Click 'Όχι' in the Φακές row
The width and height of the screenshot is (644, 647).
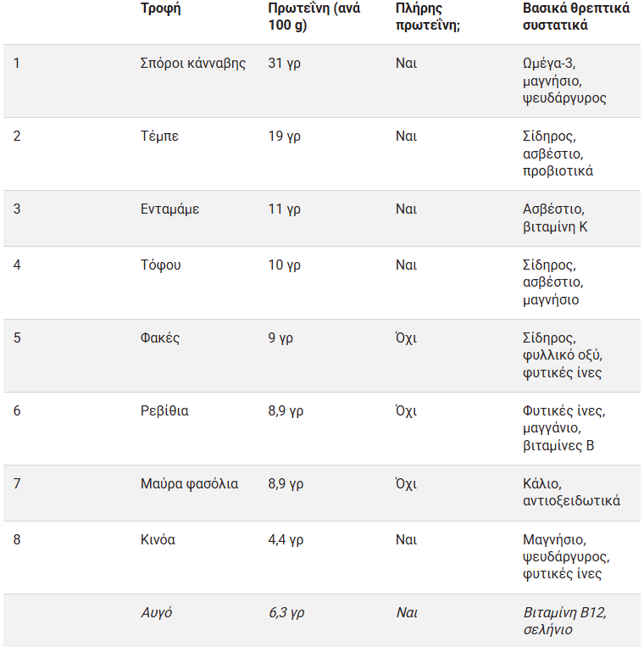[x=406, y=338]
